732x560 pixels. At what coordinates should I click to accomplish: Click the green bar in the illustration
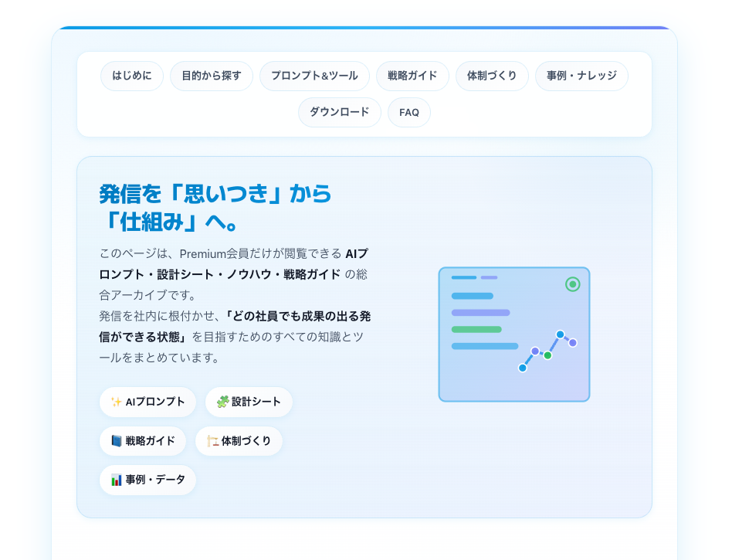coord(476,329)
